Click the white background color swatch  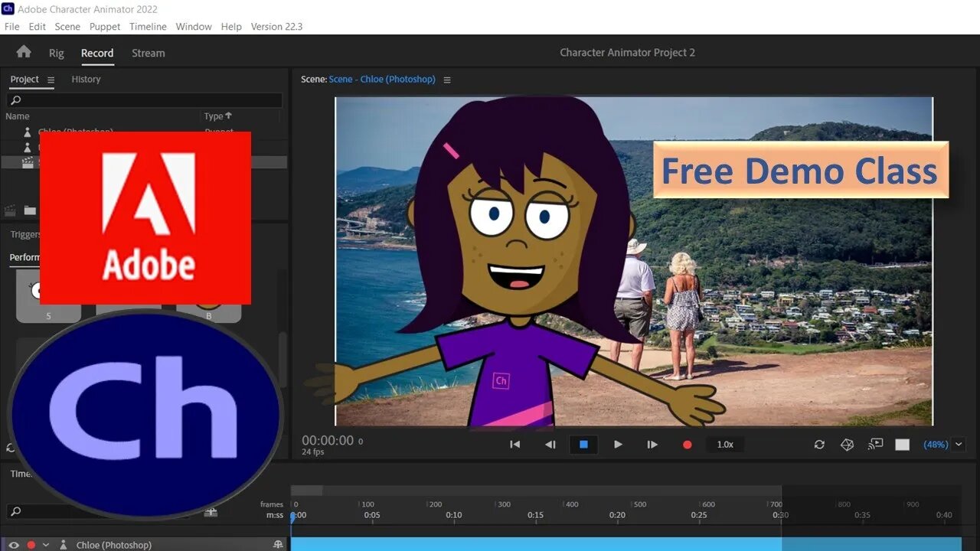(903, 445)
